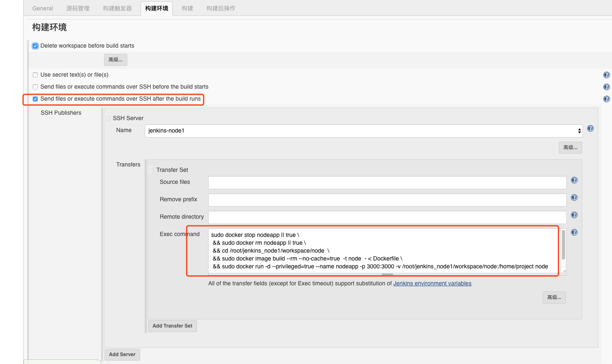The height and width of the screenshot is (364, 612).
Task: Click the SSH Server heading text
Action: [128, 118]
